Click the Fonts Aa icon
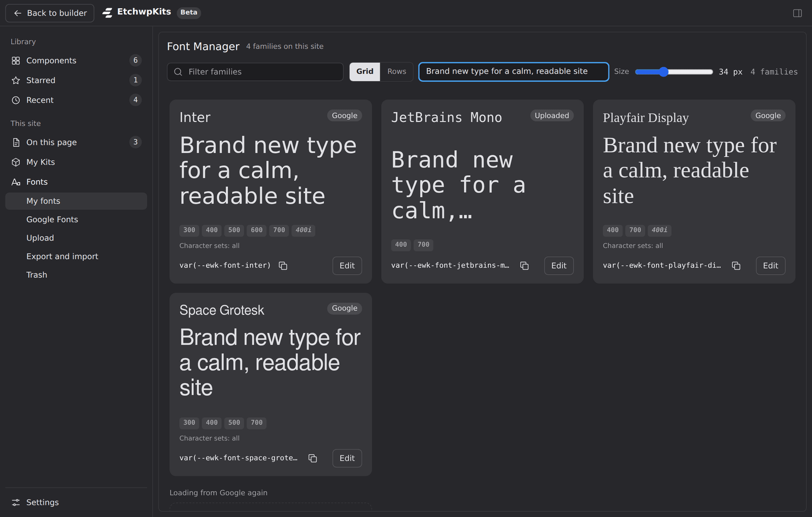The image size is (812, 517). coord(16,182)
